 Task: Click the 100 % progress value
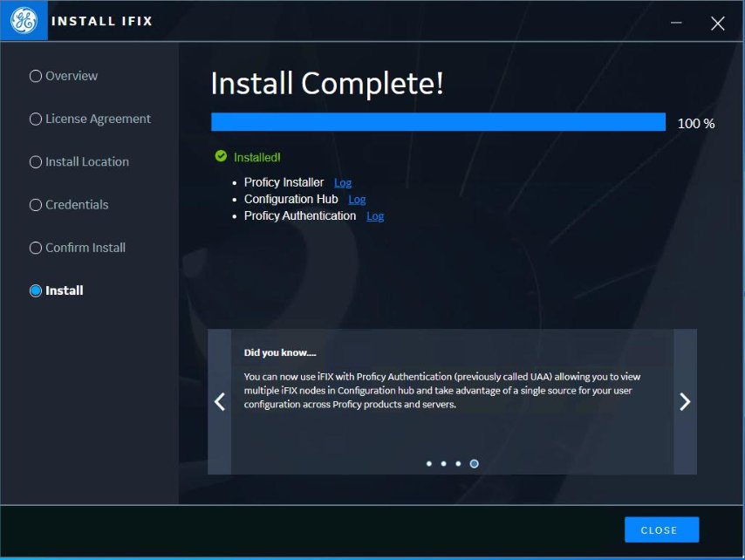pyautogui.click(x=695, y=124)
